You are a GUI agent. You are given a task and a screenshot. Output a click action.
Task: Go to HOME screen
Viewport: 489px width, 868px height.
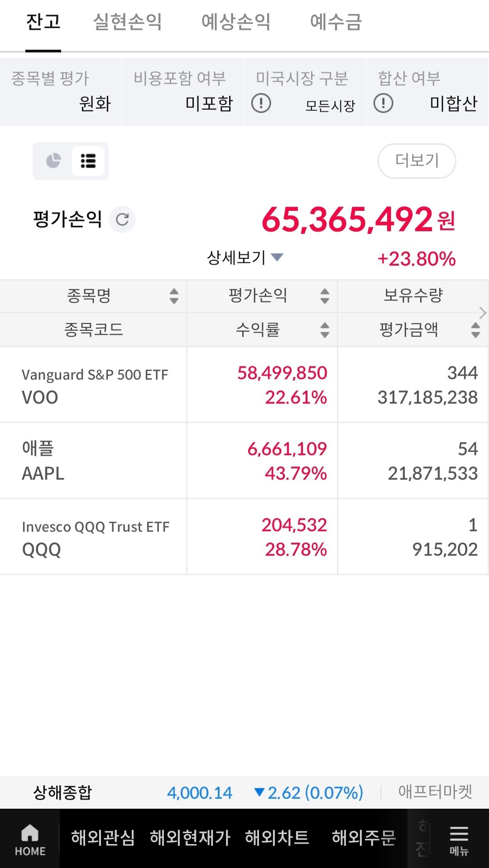click(x=30, y=839)
